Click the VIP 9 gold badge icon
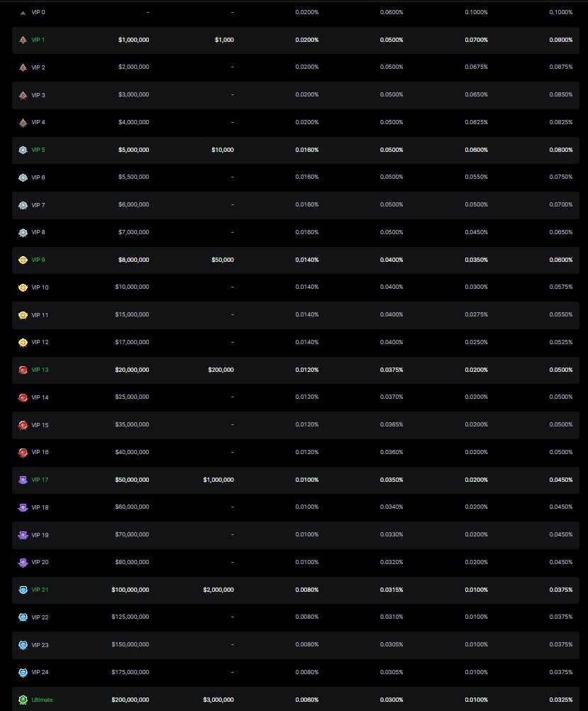The width and height of the screenshot is (588, 711). [x=23, y=260]
